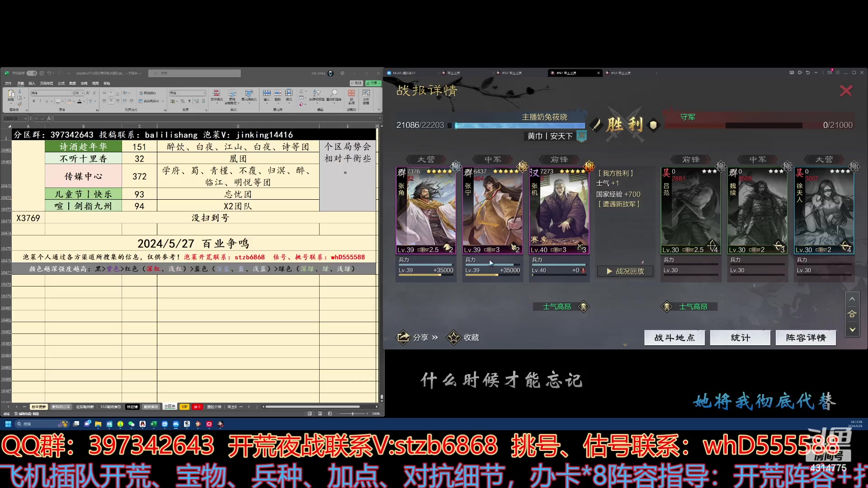The image size is (868, 488).
Task: Click the MuMu emulator volume icon
Action: click(x=800, y=72)
